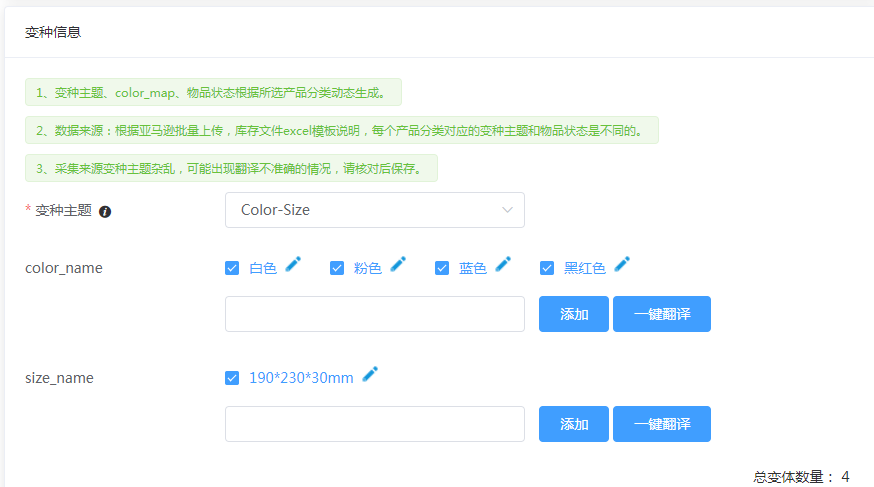This screenshot has width=874, height=487.
Task: Click the size_name field label
Action: click(59, 378)
